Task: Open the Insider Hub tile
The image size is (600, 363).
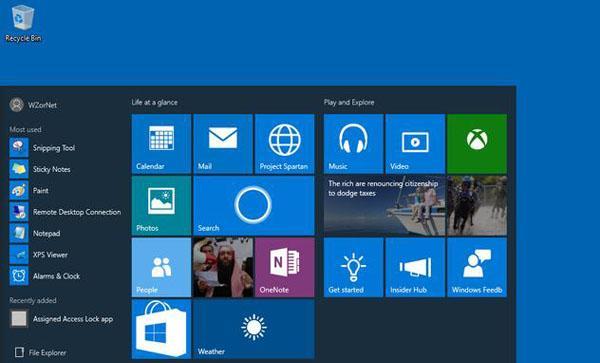Action: [x=415, y=267]
